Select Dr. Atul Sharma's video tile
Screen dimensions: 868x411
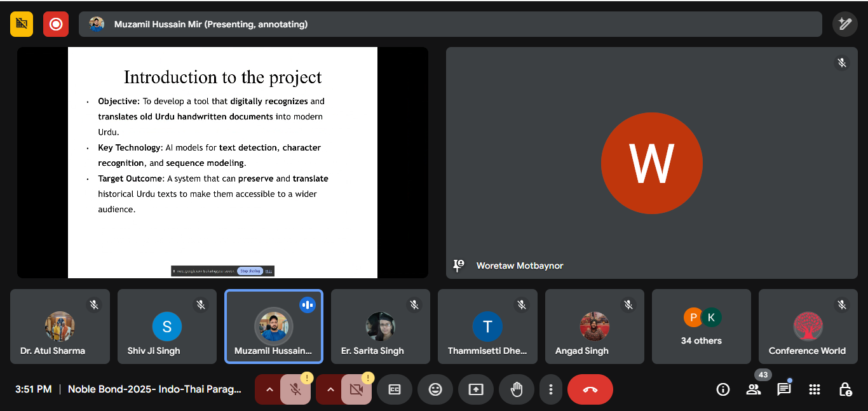point(60,327)
